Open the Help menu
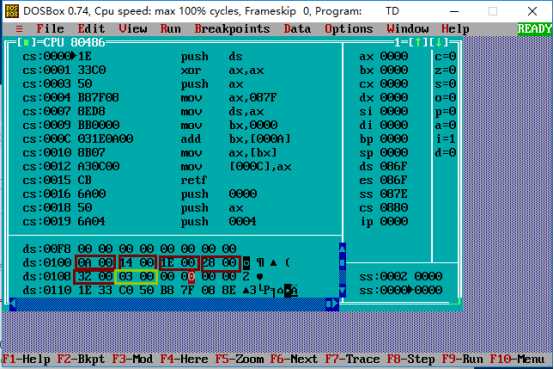The height and width of the screenshot is (369, 554). [x=455, y=29]
